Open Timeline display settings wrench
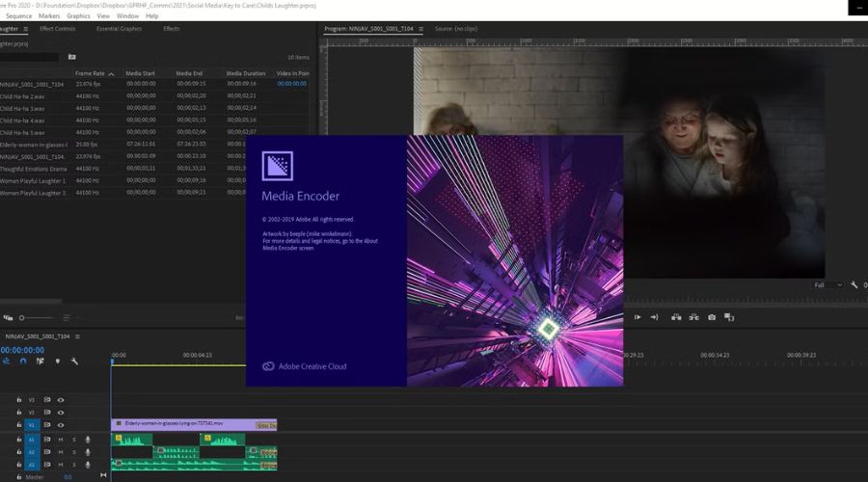 pos(74,361)
